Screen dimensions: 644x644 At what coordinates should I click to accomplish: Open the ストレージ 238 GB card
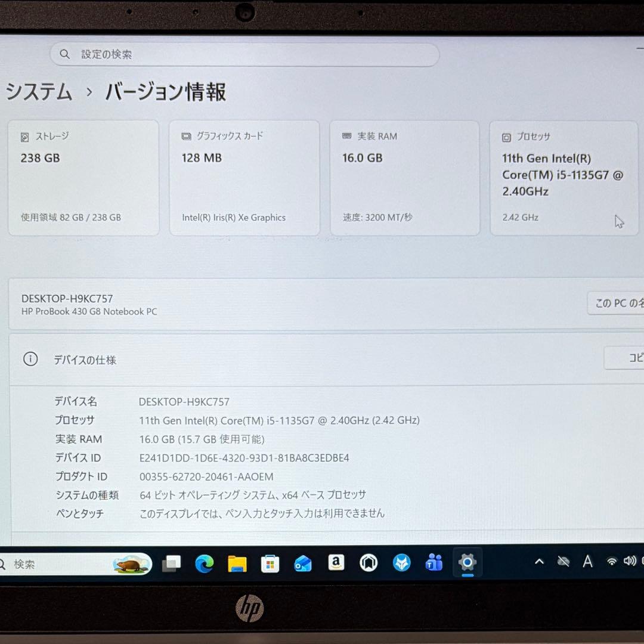[84, 178]
